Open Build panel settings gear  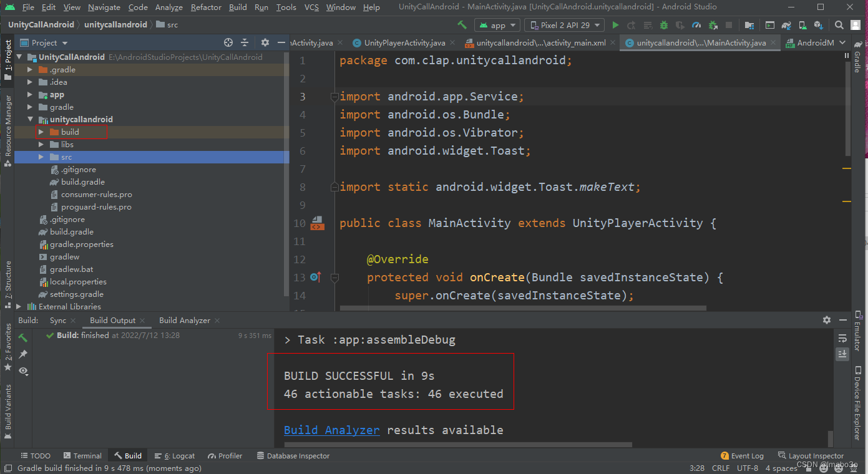tap(827, 320)
